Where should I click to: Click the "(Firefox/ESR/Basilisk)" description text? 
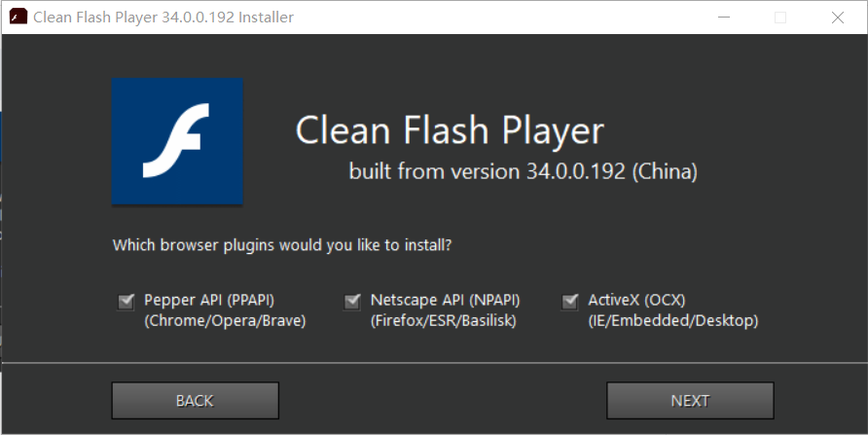point(443,320)
